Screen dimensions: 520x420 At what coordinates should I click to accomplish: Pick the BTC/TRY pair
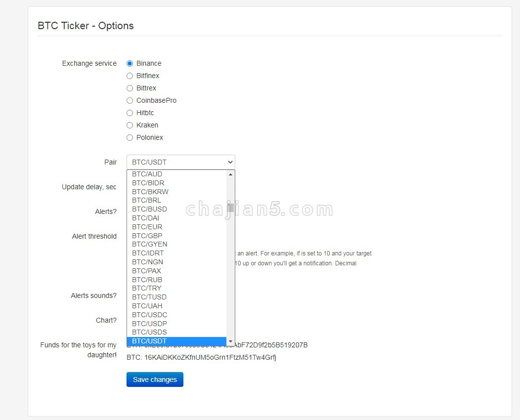pyautogui.click(x=177, y=288)
